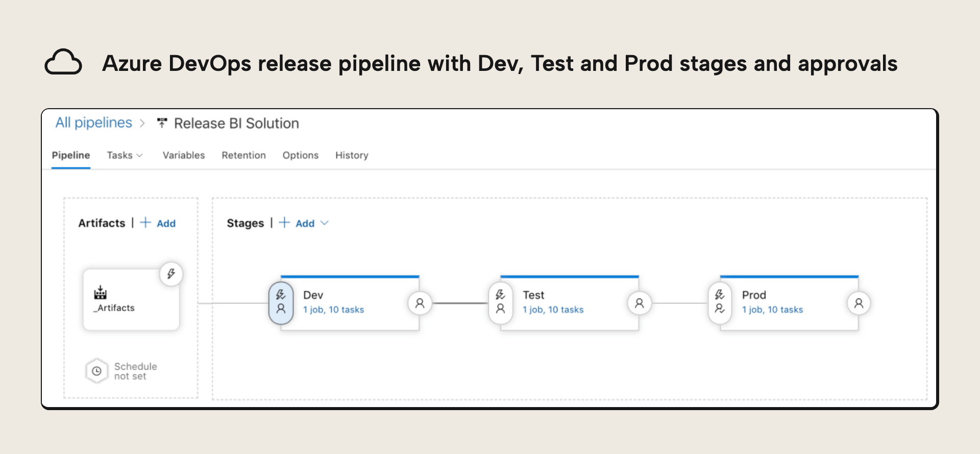Click the Schedule not set label
The image size is (980, 454).
pos(136,371)
